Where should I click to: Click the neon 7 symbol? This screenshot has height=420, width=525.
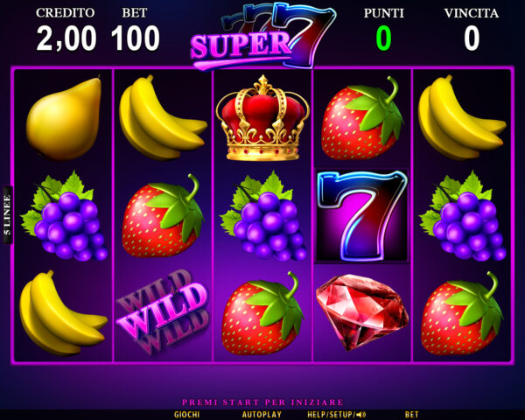361,216
